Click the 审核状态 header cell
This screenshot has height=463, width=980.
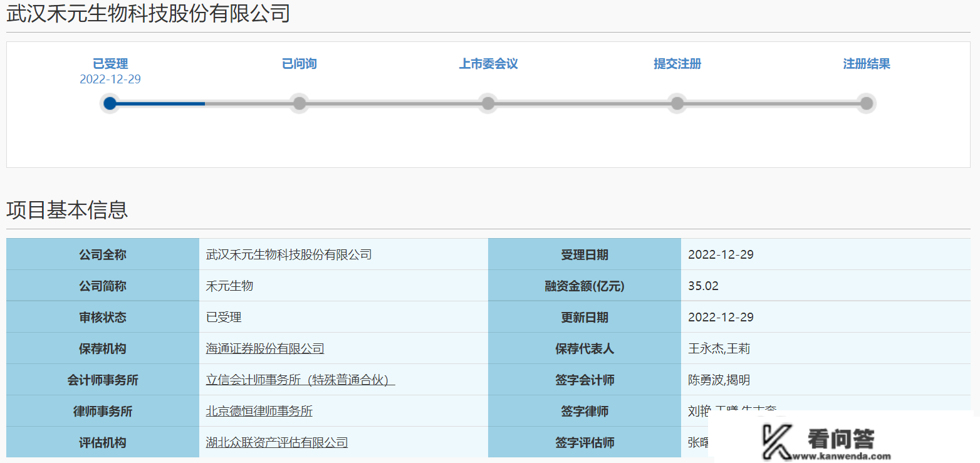(103, 317)
